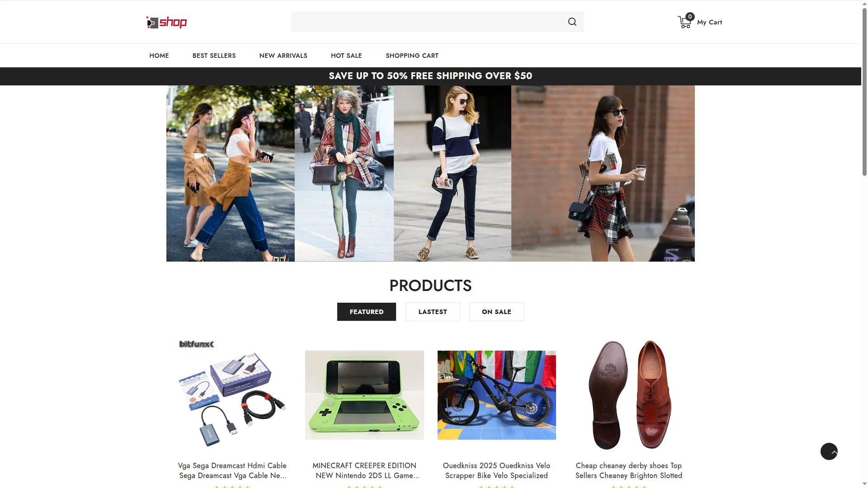Switch to the ON SALE products tab
Screen dimensions: 868x488
(496, 312)
